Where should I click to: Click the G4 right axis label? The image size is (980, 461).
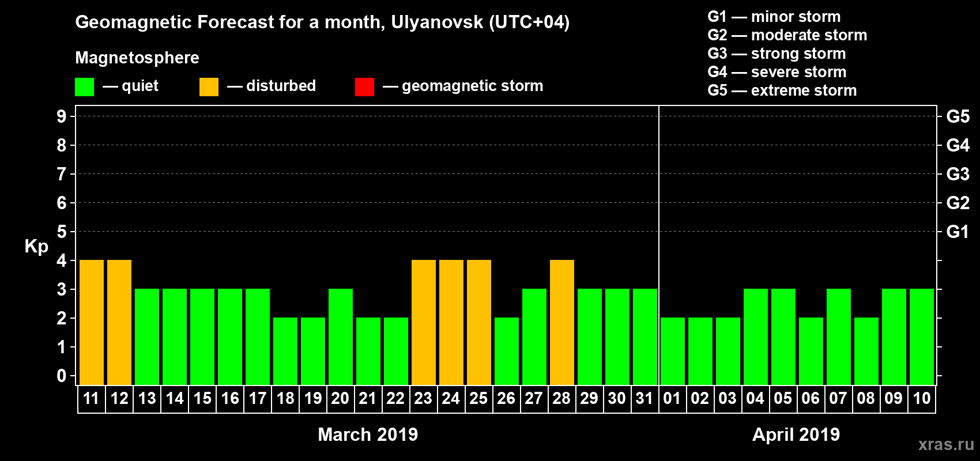958,145
